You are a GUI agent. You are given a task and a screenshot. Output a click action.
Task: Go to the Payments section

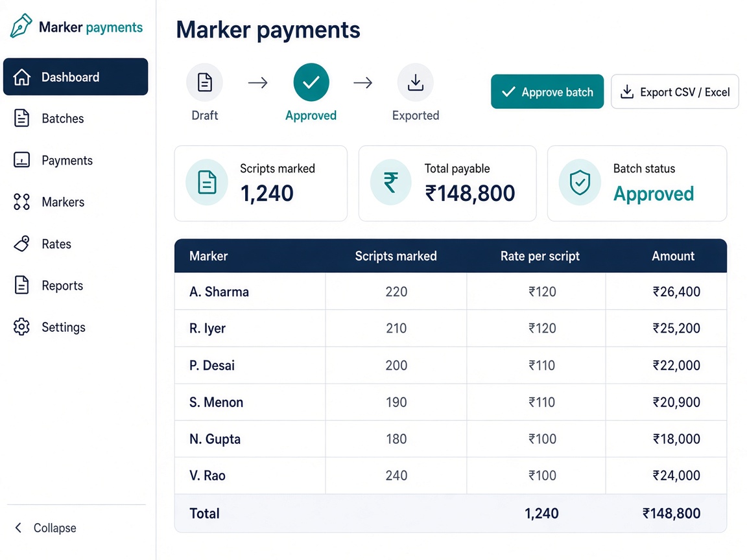click(x=76, y=160)
